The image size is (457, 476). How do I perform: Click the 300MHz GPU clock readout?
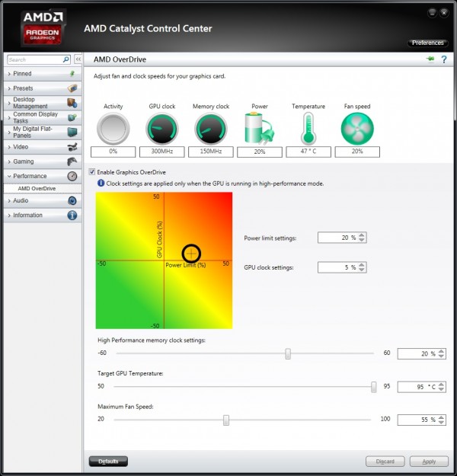161,152
